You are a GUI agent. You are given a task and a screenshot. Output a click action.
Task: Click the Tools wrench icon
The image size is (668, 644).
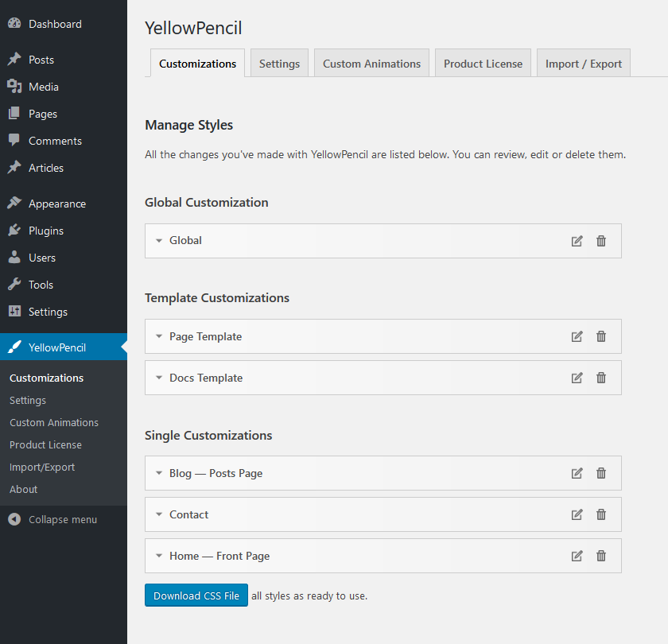[x=14, y=284]
